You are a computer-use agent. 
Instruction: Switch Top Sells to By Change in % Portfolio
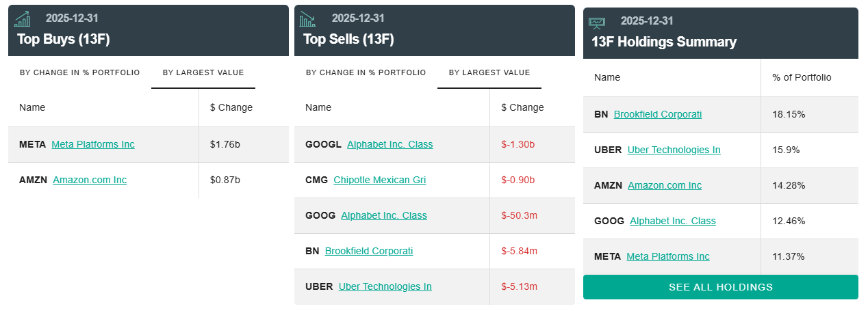coord(366,72)
